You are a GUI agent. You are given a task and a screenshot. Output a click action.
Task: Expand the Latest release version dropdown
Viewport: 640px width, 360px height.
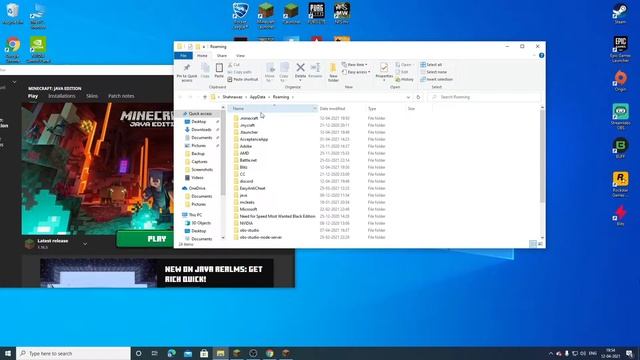[x=85, y=244]
